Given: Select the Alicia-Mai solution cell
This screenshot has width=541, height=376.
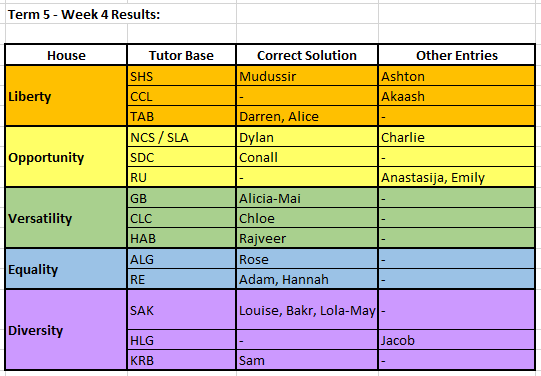Looking at the screenshot, I should [x=307, y=198].
